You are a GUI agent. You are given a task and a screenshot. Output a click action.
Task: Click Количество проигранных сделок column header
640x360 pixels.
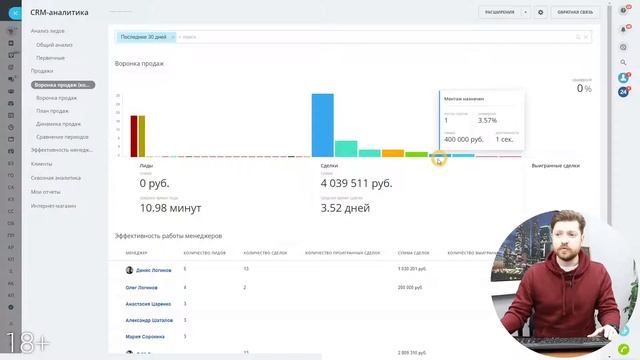[x=342, y=253]
